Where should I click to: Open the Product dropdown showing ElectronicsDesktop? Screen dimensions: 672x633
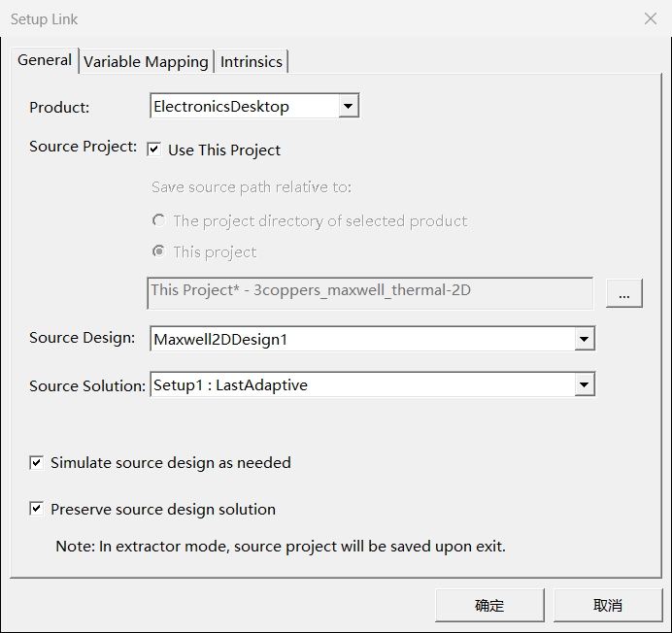click(x=254, y=106)
